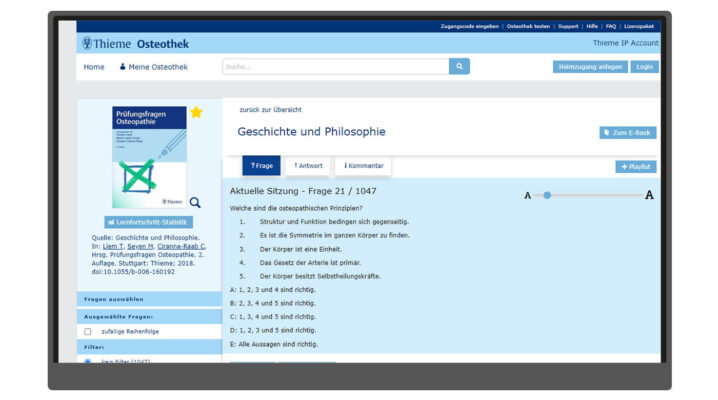This screenshot has height=400, width=718.
Task: Click author link Liem T
Action: pos(113,246)
